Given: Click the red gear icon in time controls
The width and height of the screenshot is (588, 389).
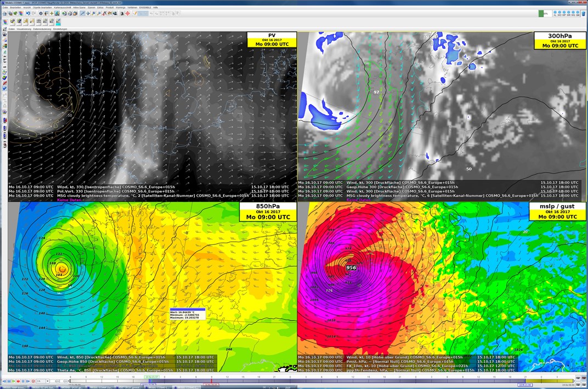Looking at the screenshot, I should (33, 381).
